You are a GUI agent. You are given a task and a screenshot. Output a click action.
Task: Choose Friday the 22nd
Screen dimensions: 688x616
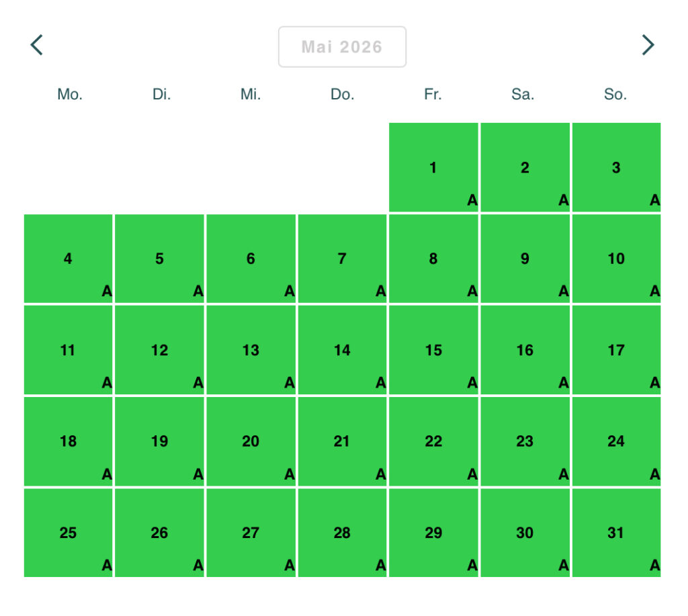click(433, 442)
